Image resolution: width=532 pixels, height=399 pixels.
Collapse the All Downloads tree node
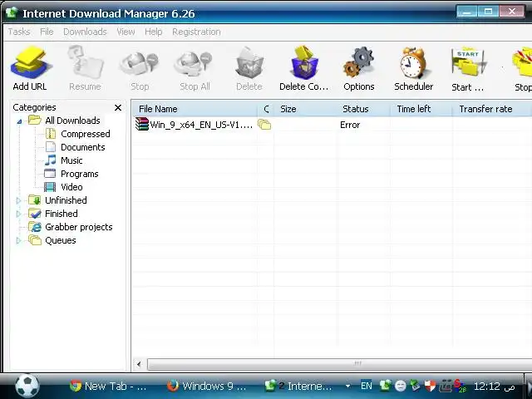19,121
